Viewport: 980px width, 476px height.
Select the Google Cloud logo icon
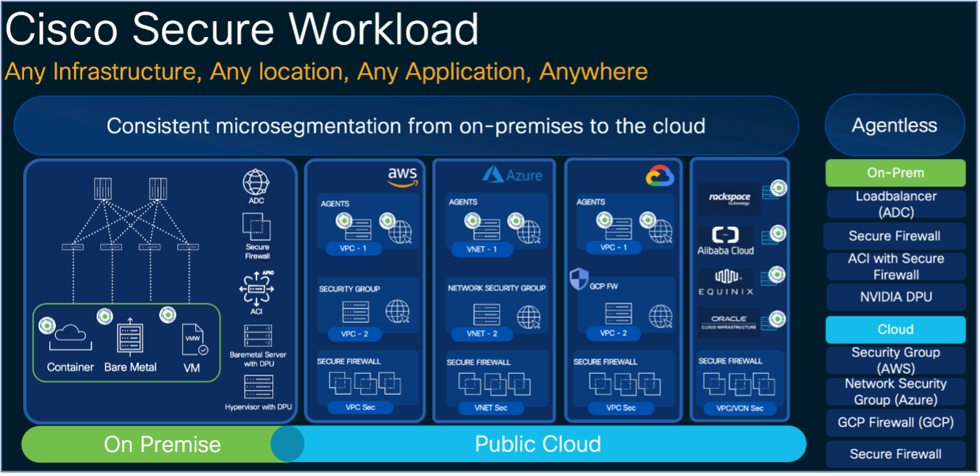661,176
